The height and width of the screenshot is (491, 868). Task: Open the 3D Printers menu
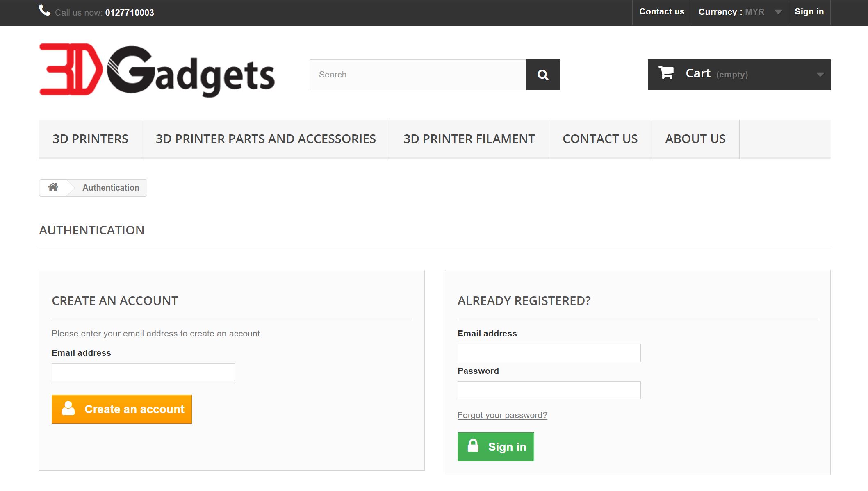point(91,139)
